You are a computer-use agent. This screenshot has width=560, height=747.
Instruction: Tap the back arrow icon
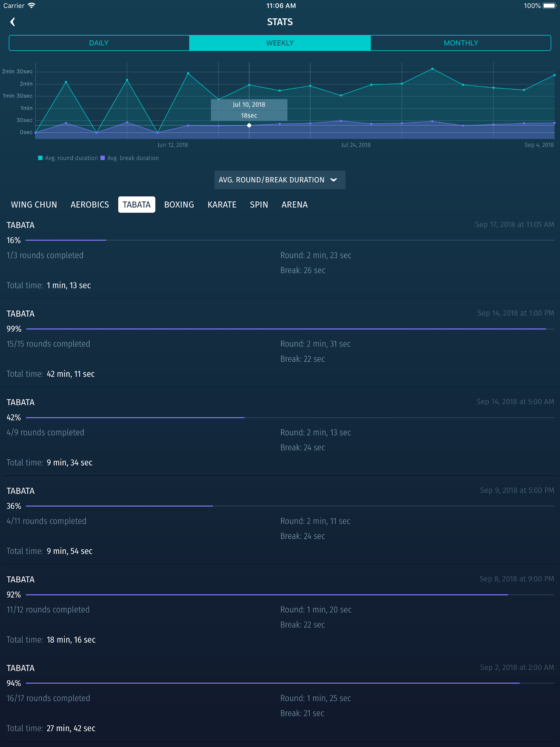click(13, 22)
